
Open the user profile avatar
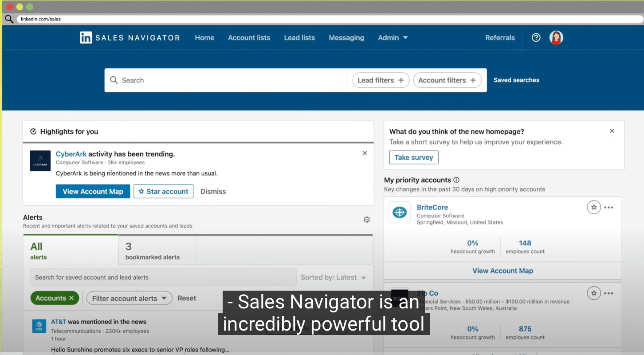tap(556, 38)
